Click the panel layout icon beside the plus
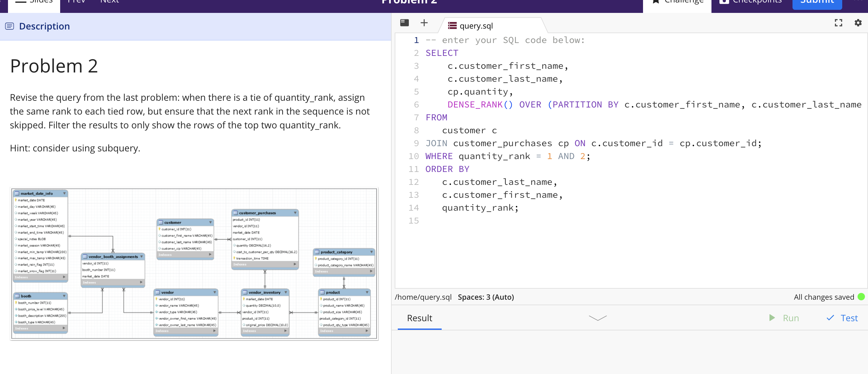Screen dimensions: 868x374 [x=404, y=23]
